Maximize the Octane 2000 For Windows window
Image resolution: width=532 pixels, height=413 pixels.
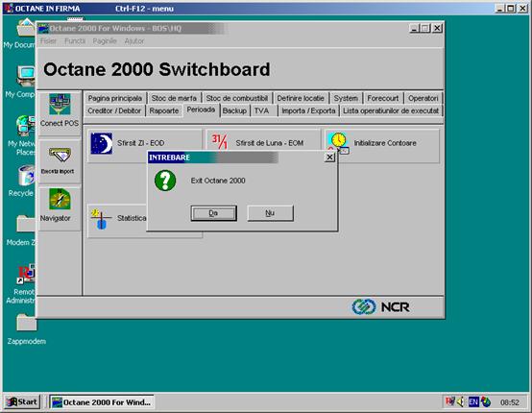(425, 29)
